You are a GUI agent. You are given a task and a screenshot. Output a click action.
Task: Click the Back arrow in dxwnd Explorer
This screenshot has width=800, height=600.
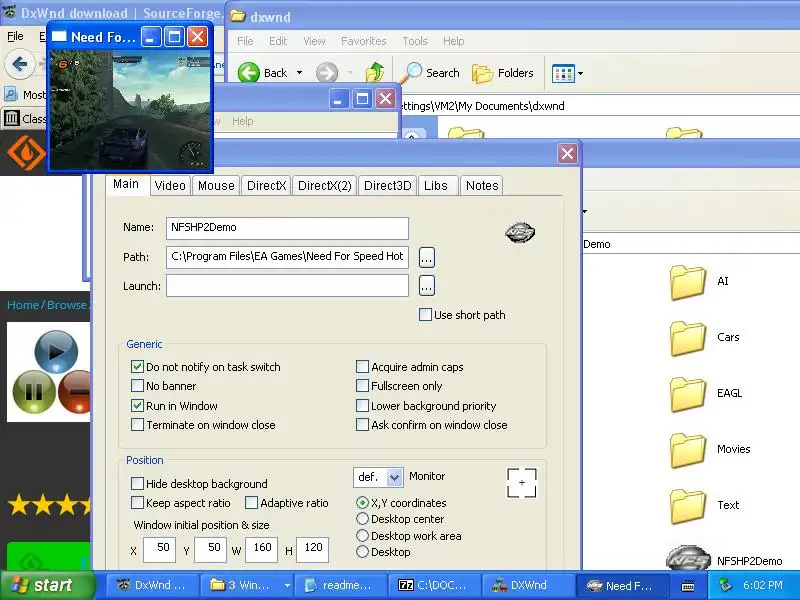coord(249,72)
